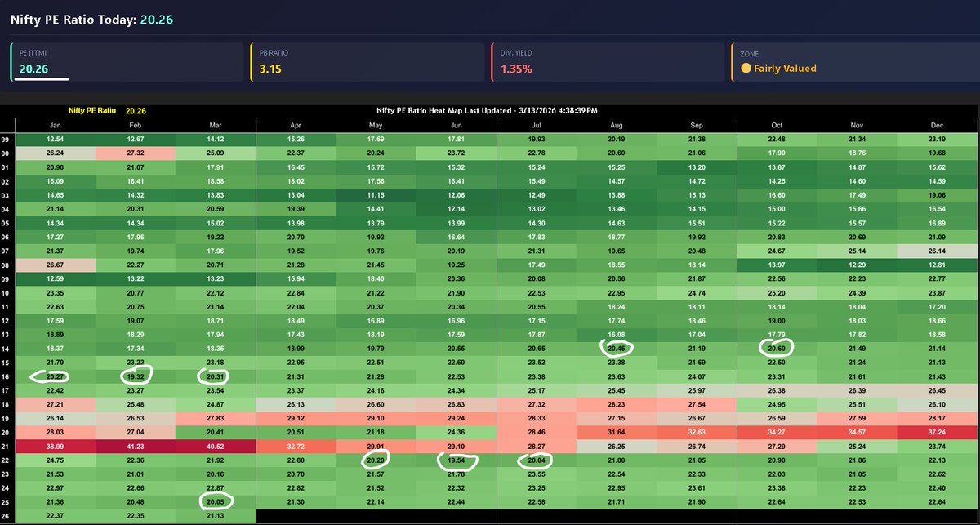980x525 pixels.
Task: Click the 28.46 cell in Jul row 20
Action: pyautogui.click(x=537, y=433)
